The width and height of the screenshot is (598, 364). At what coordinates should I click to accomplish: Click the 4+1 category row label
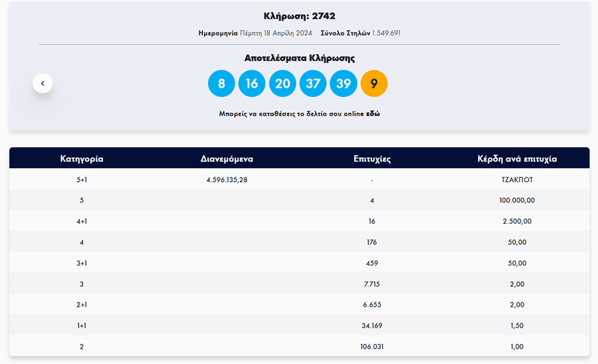pyautogui.click(x=82, y=221)
